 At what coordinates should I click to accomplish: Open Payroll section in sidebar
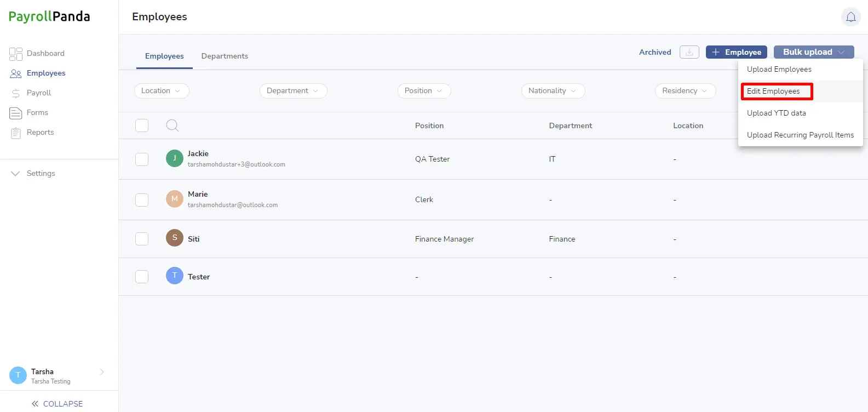click(x=38, y=93)
